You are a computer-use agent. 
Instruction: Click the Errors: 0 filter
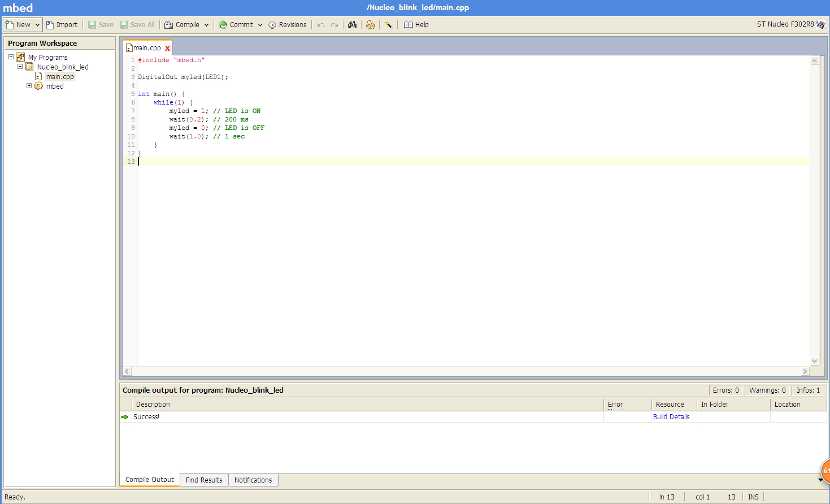(725, 390)
